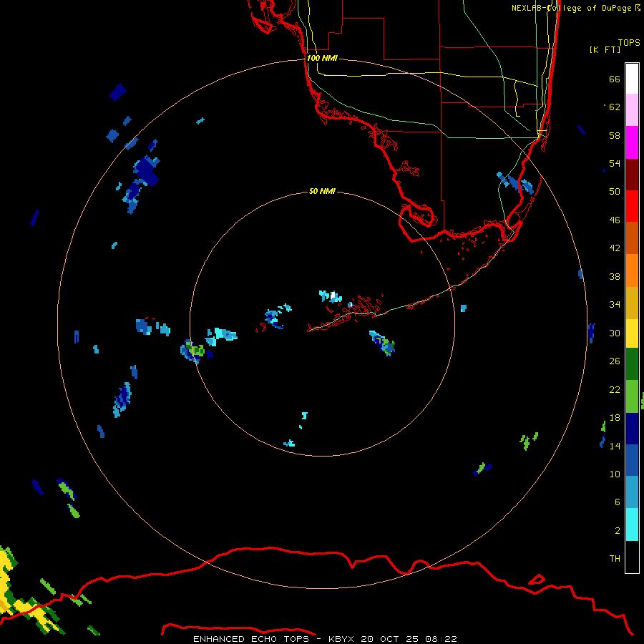Click the '[K FT]' units label
Screen dimensions: 644x644
click(x=605, y=49)
